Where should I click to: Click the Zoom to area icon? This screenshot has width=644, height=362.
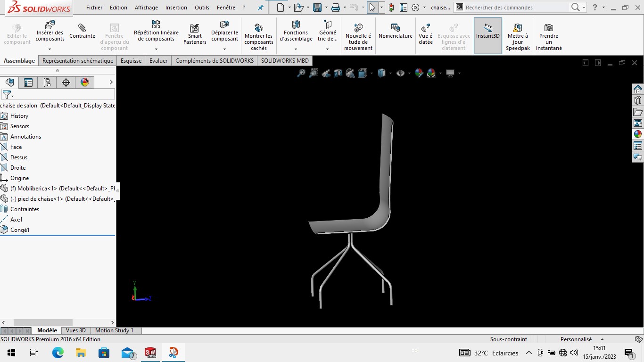(314, 73)
